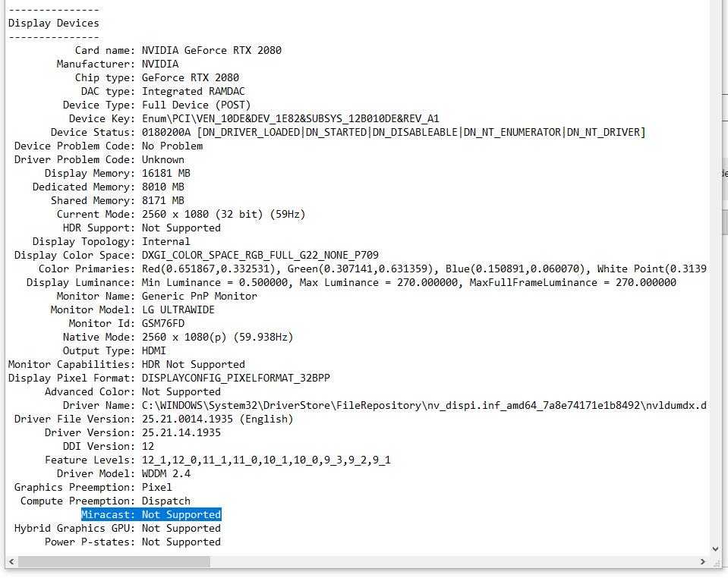Click the horizontal scrollbar thumb
This screenshot has width=728, height=578.
pyautogui.click(x=114, y=562)
